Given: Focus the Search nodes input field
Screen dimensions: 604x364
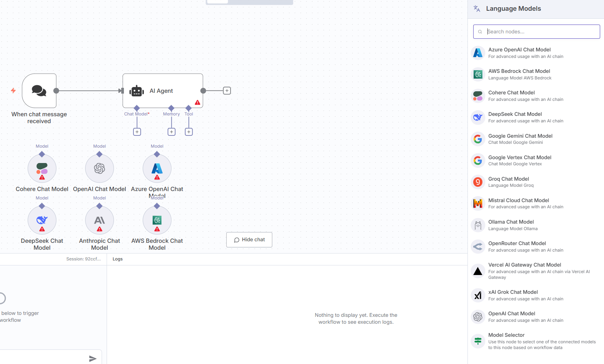Looking at the screenshot, I should tap(537, 31).
